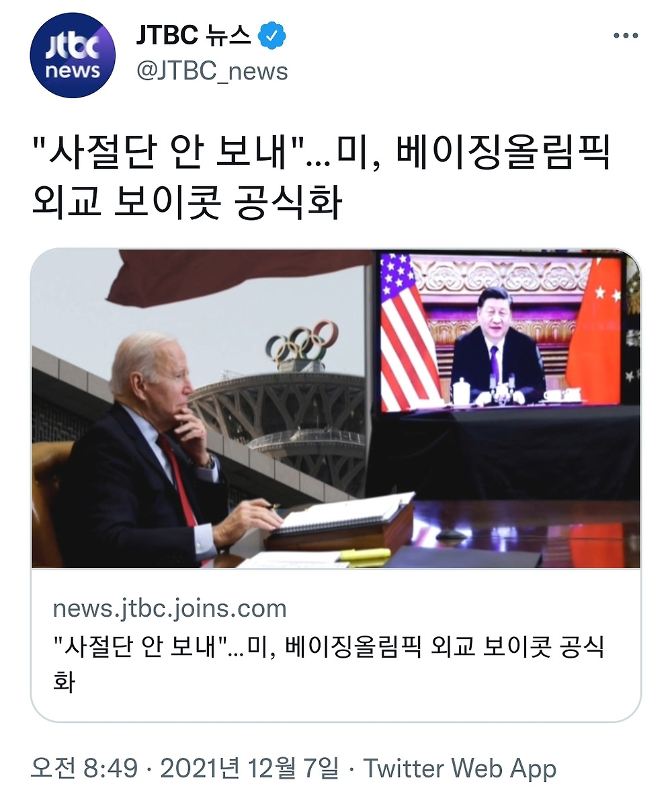The width and height of the screenshot is (672, 809).
Task: Open the article card preview image
Action: click(336, 409)
